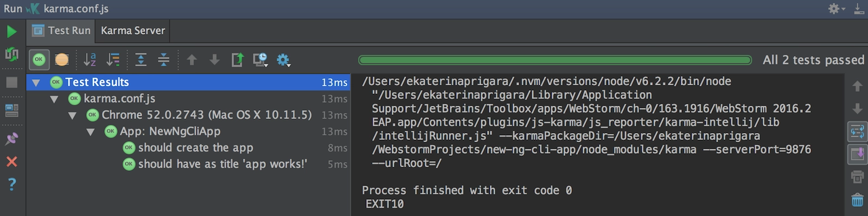Open the restore layout icon in left sidebar

11,110
